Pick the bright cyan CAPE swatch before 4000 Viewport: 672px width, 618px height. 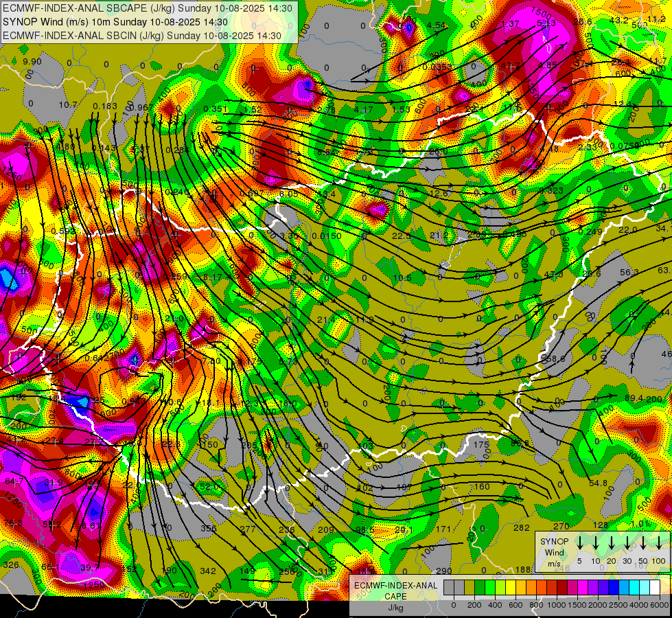(x=635, y=587)
